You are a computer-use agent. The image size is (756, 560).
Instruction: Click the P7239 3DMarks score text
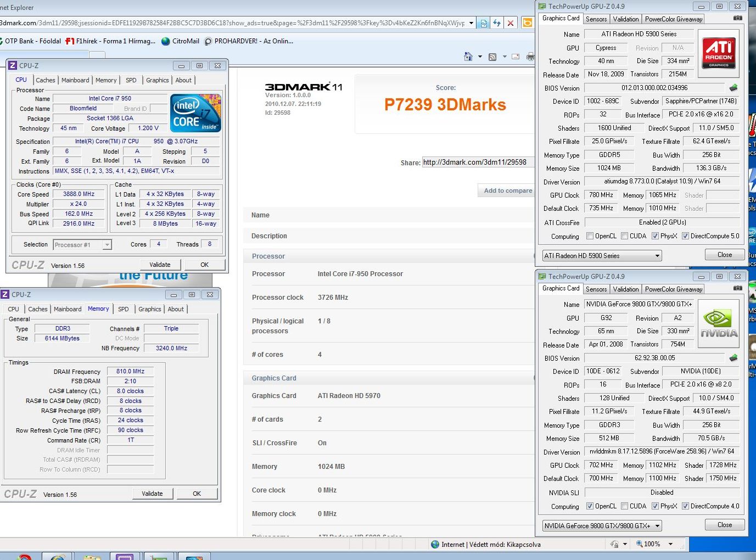coord(445,105)
